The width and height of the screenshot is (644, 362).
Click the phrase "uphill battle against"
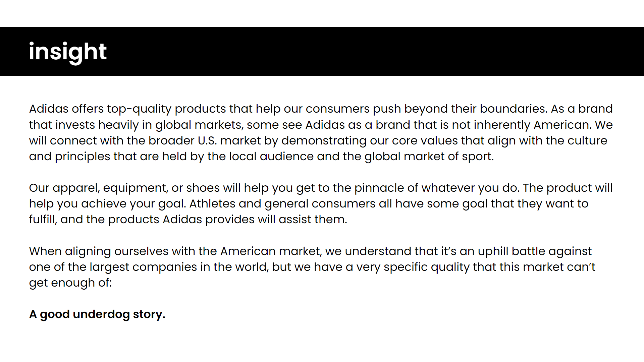[x=535, y=251]
